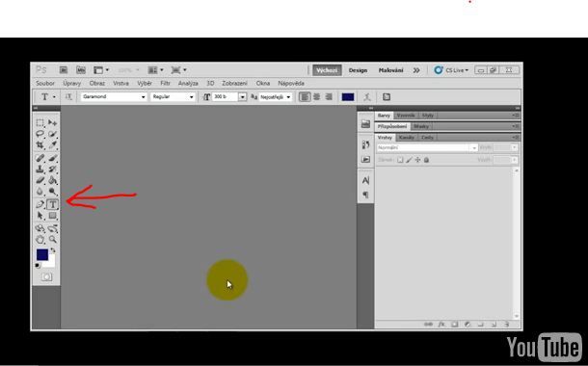Select the Zoom tool in toolbox

[x=53, y=239]
